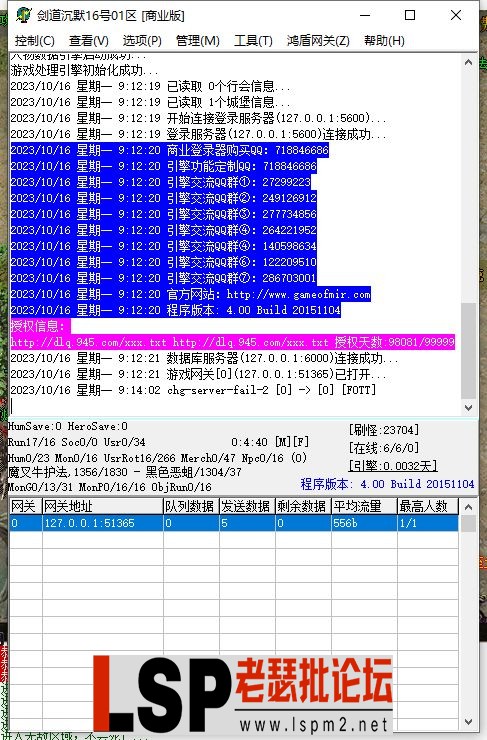
Task: Click the 1/1 max players cell
Action: click(x=428, y=523)
